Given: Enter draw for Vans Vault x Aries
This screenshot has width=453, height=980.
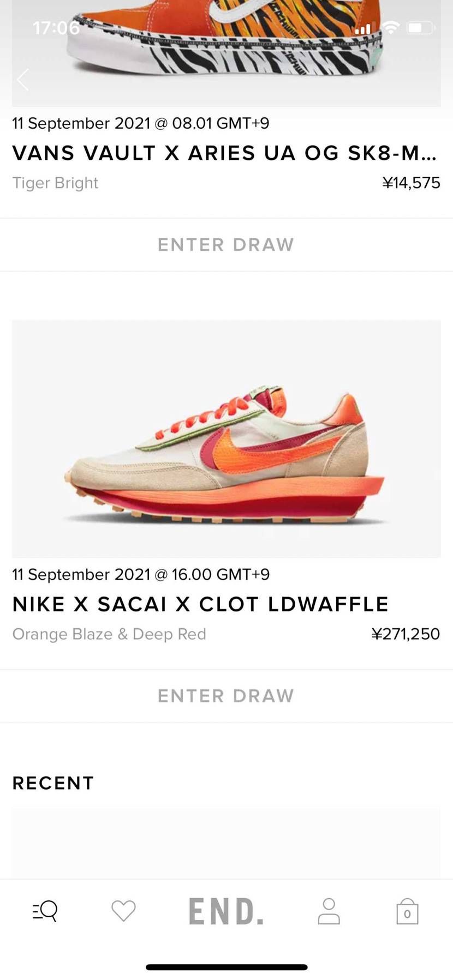Looking at the screenshot, I should click(226, 245).
